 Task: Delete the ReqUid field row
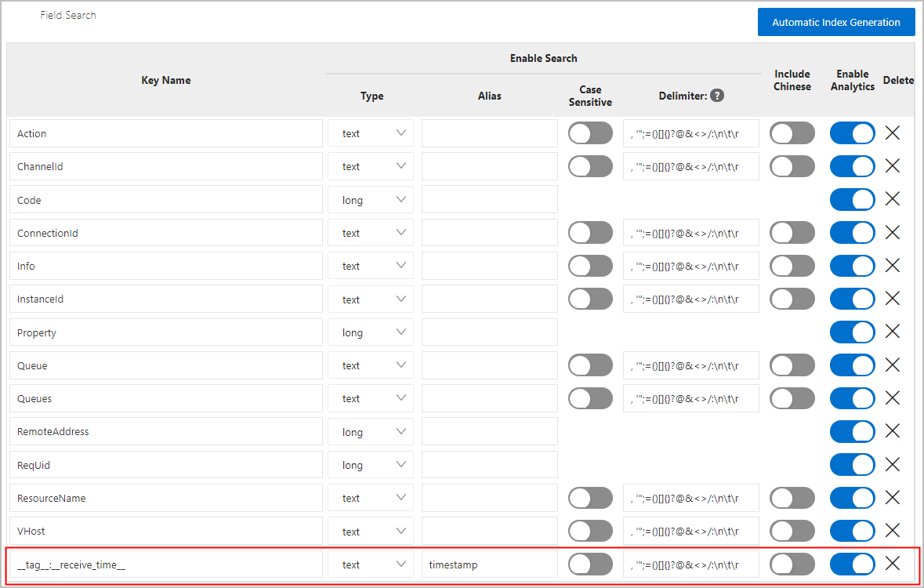click(x=892, y=465)
